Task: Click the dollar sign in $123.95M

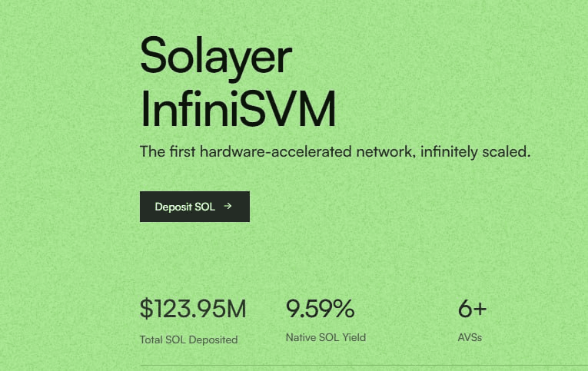Action: (147, 310)
